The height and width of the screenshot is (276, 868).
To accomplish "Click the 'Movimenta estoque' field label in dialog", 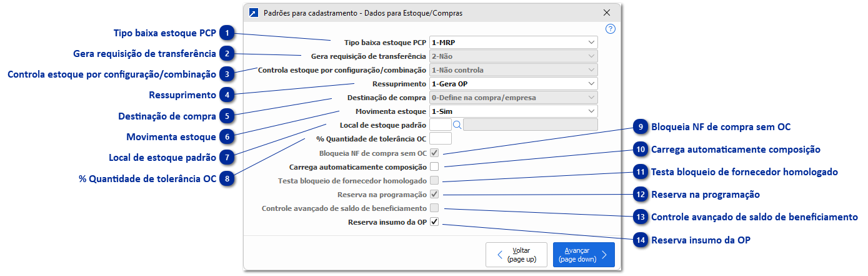I will coord(390,111).
